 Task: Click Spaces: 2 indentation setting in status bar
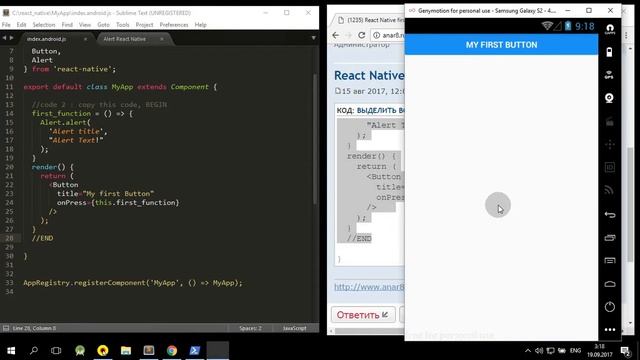coord(250,328)
